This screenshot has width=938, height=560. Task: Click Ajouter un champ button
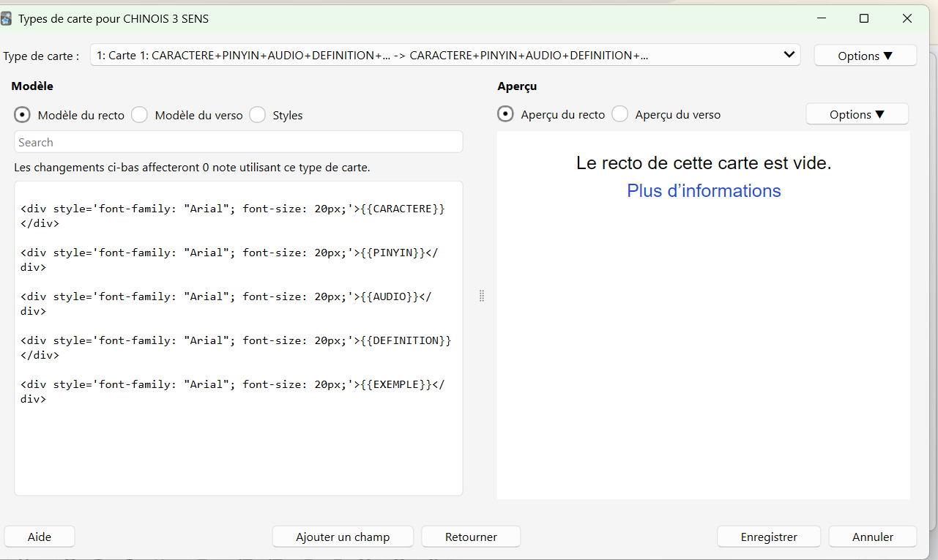tap(343, 537)
